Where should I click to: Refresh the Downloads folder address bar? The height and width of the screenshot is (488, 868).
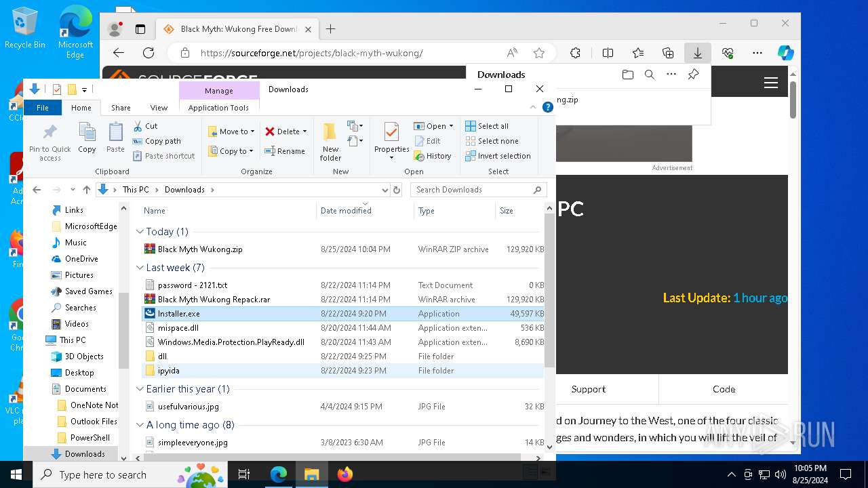pos(397,190)
